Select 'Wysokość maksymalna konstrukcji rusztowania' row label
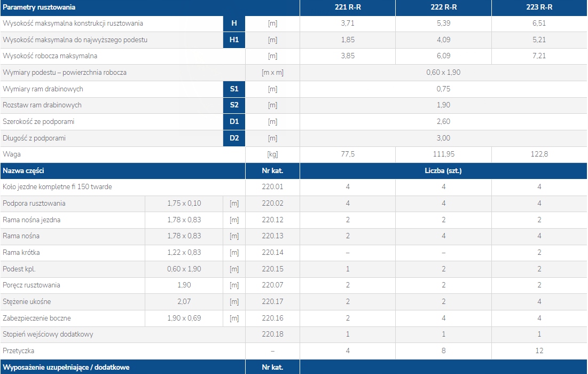 point(73,24)
